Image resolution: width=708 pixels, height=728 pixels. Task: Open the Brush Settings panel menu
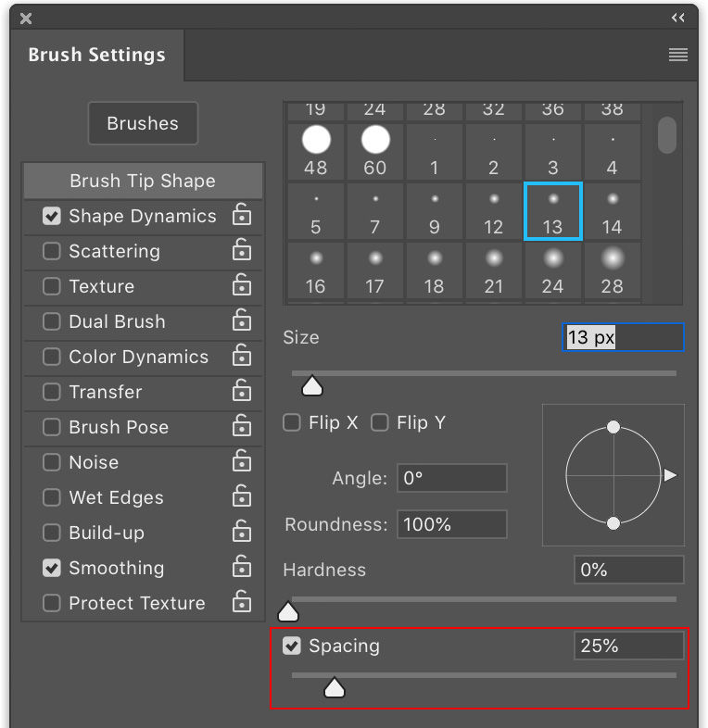point(678,56)
